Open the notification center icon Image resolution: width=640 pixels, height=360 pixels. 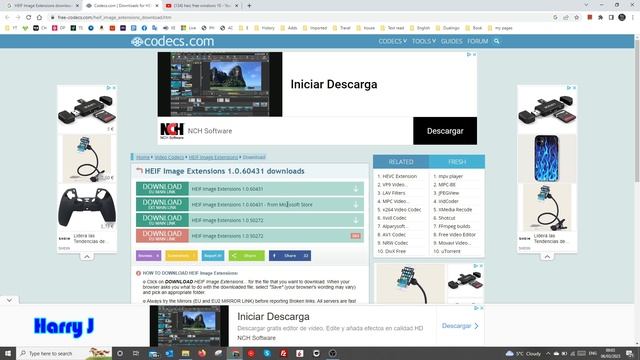tap(630, 353)
